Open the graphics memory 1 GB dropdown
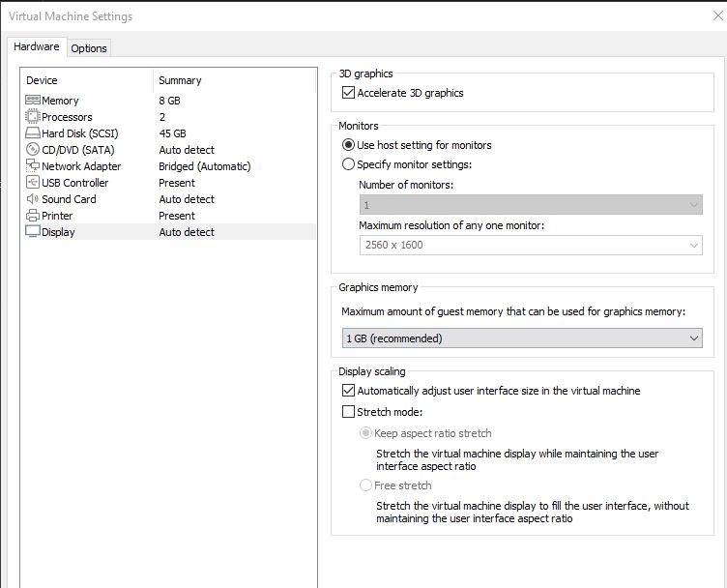The width and height of the screenshot is (727, 588). pos(522,338)
